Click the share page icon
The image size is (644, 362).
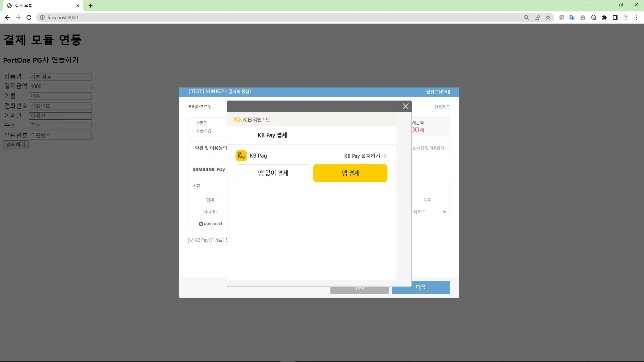(537, 17)
